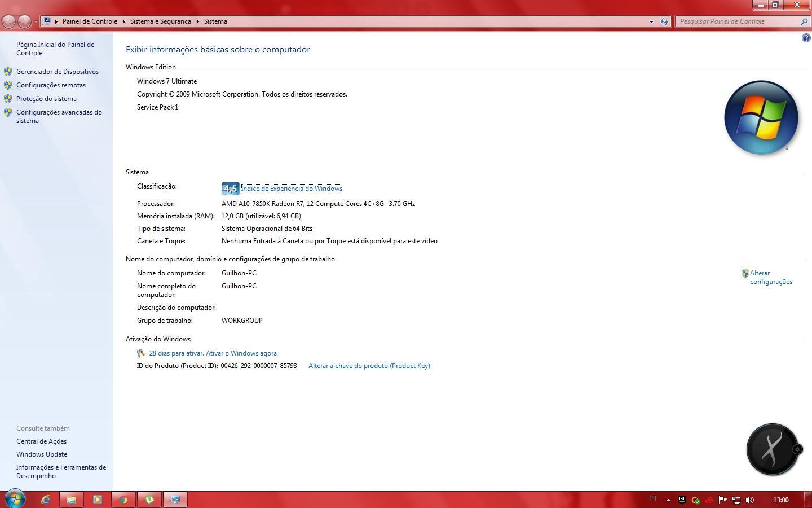This screenshot has width=812, height=508.
Task: Switch to uTorrent on taskbar
Action: 149,500
